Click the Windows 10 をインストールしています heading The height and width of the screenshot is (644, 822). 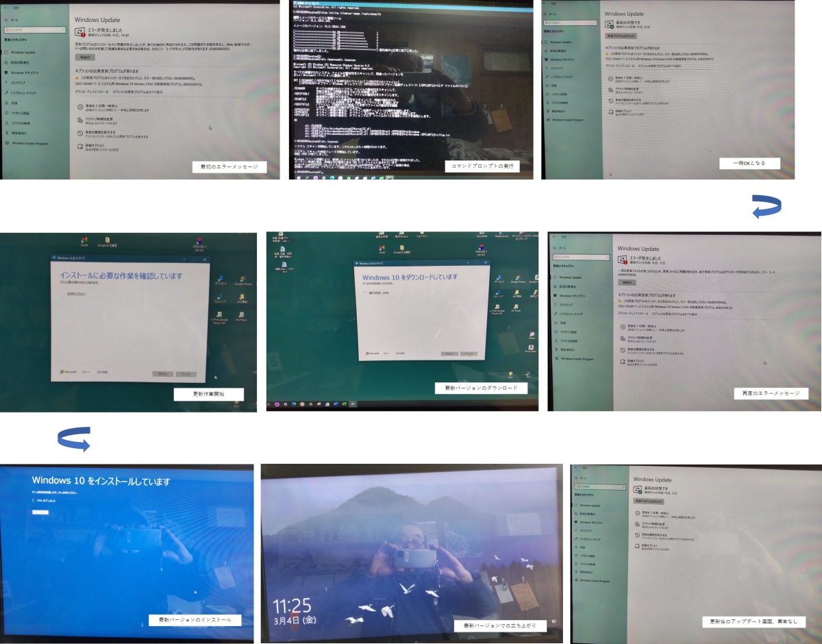[x=101, y=482]
